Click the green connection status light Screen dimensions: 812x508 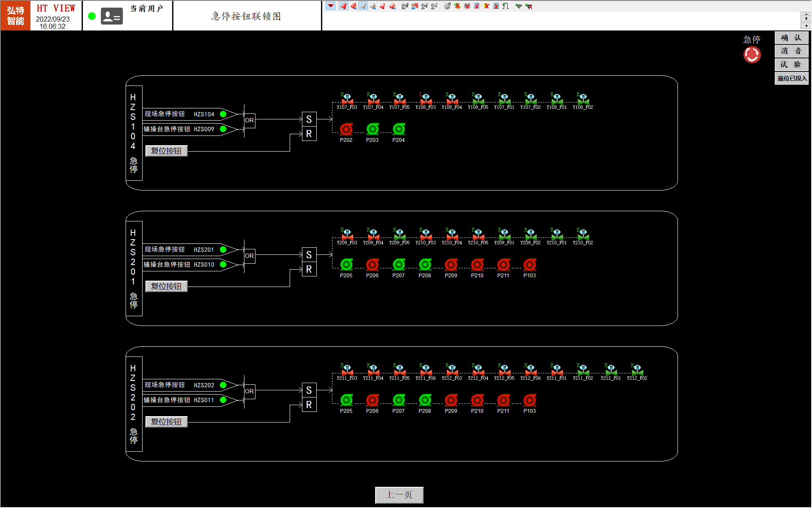[92, 17]
